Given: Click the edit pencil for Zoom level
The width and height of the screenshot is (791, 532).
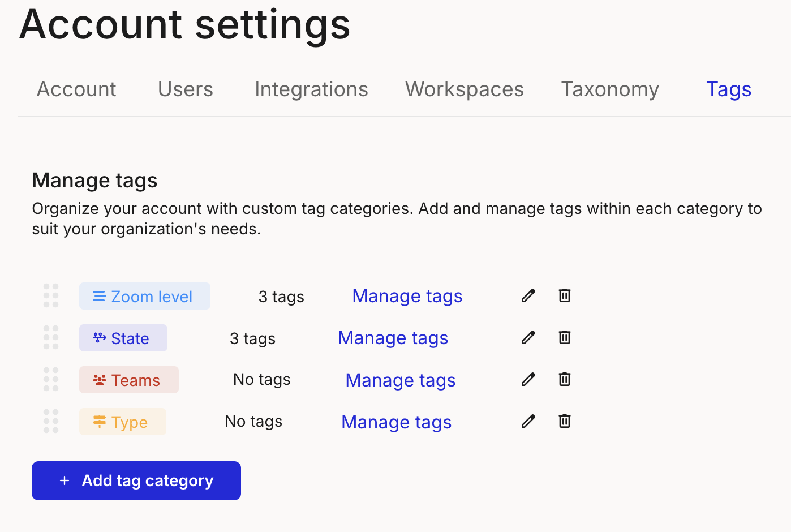Looking at the screenshot, I should [528, 295].
